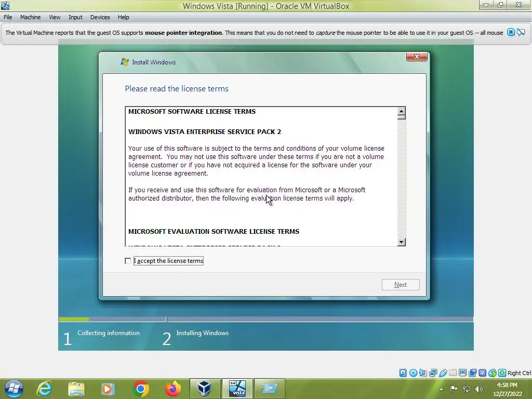Click the license text scroll-up arrow
Screen dimensions: 532x399
[402, 111]
